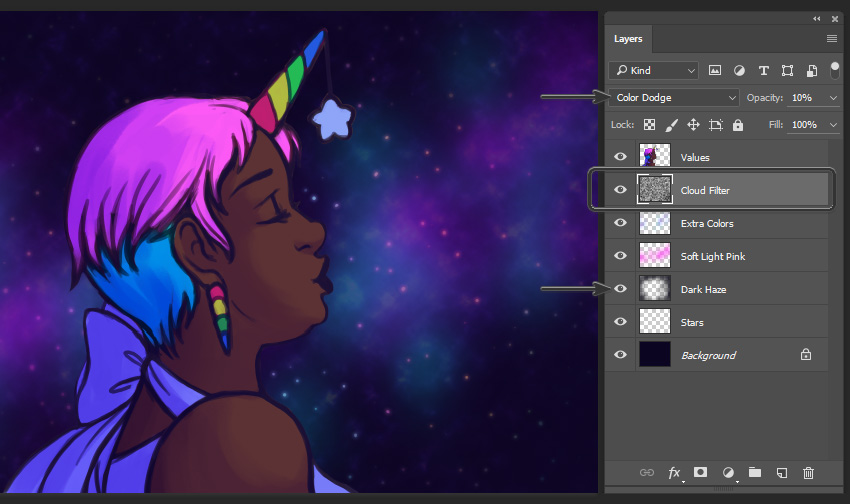Screen dimensions: 850x504
Task: Select the Extra Colors layer thumbnail
Action: coord(655,223)
